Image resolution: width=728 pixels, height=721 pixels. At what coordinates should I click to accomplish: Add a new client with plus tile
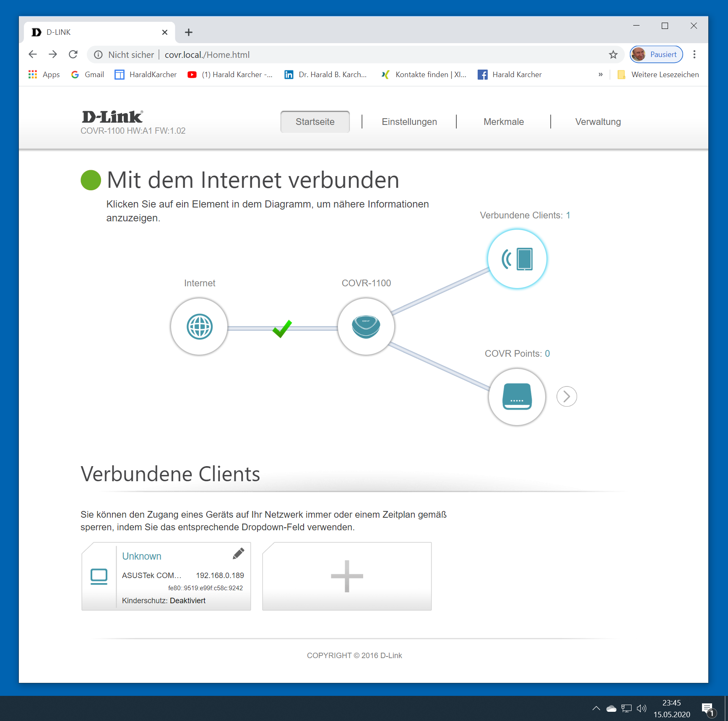click(x=347, y=576)
